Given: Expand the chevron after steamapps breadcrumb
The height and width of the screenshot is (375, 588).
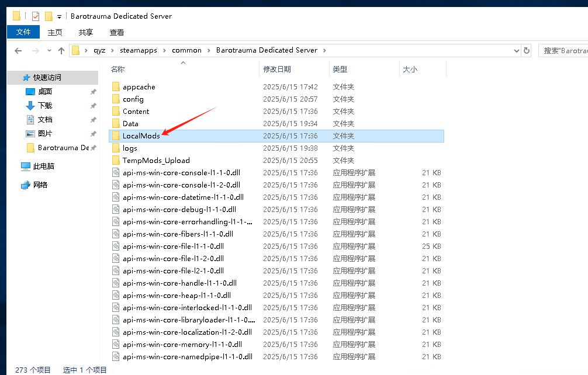Looking at the screenshot, I should coord(164,51).
